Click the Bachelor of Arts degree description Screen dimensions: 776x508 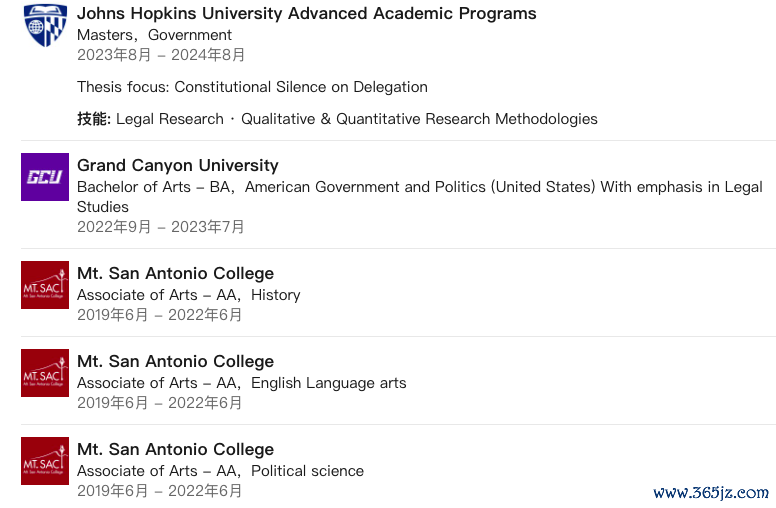[420, 197]
